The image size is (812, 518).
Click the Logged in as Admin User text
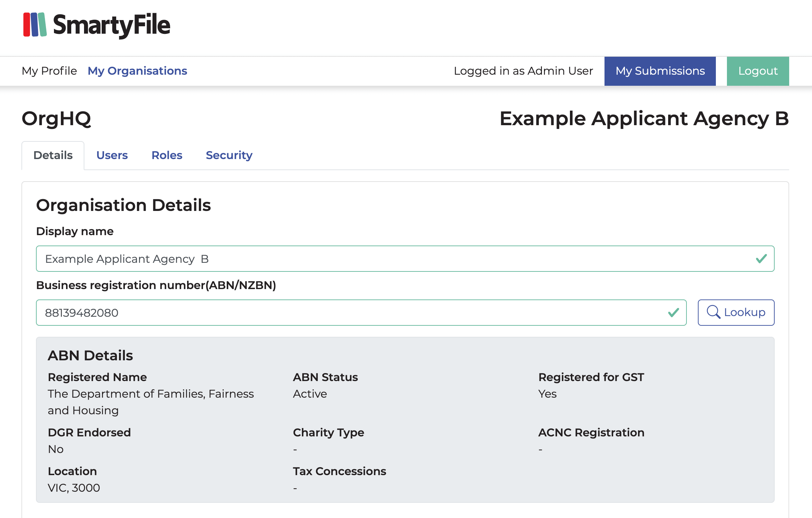point(524,71)
